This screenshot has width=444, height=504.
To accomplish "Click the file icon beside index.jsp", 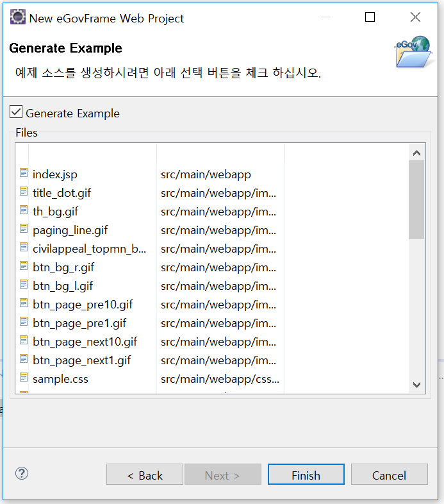I will pyautogui.click(x=24, y=173).
